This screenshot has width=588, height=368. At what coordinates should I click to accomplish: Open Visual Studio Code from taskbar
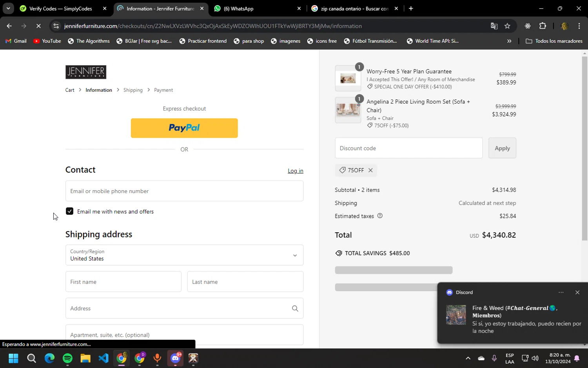[x=103, y=358]
